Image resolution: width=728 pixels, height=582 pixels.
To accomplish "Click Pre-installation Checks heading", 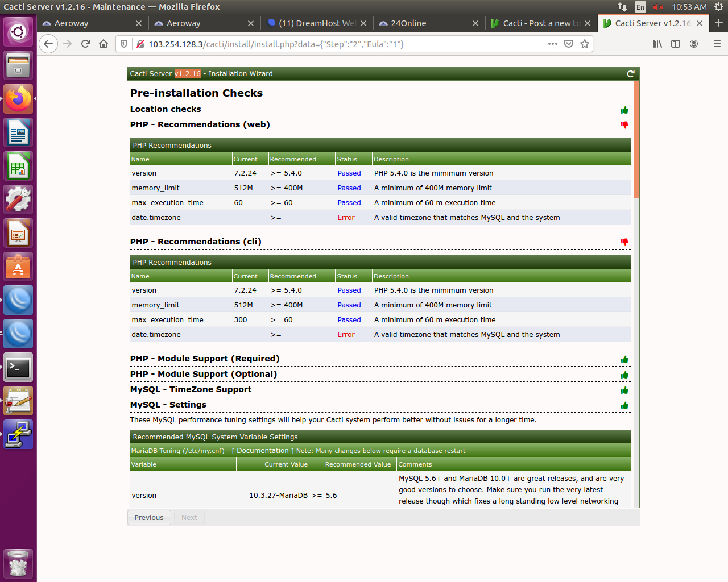I will click(196, 93).
